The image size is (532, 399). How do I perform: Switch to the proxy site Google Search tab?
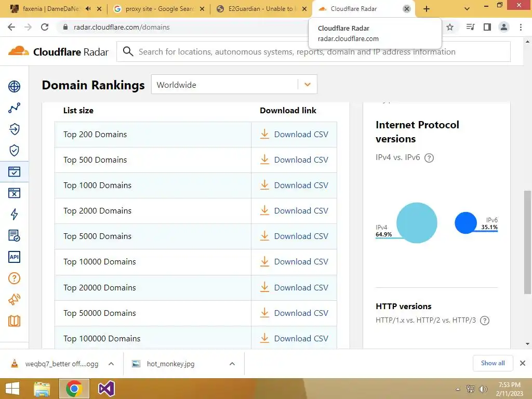pos(154,9)
